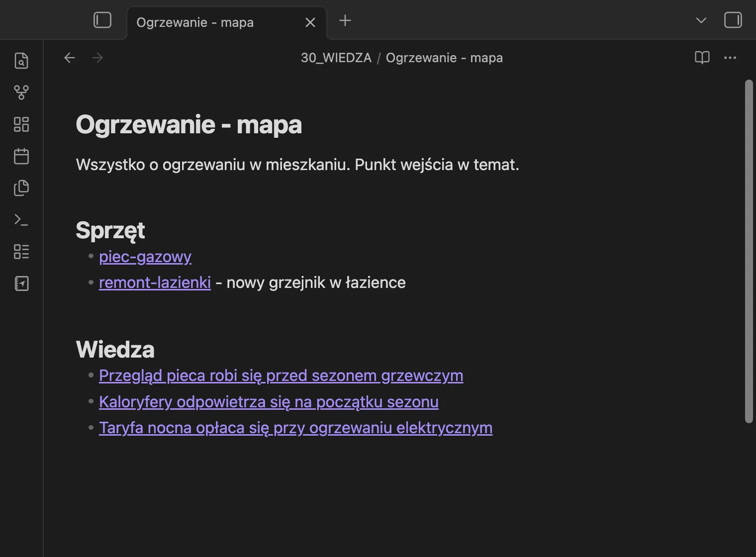The height and width of the screenshot is (557, 756).
Task: Click the Wiedza heading
Action: 115,349
